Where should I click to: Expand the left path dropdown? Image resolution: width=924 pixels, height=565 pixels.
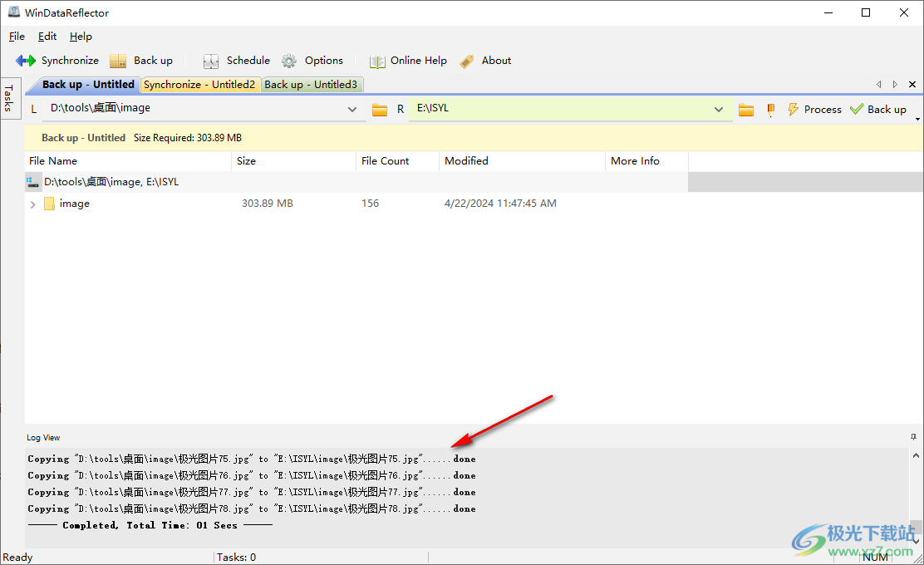click(351, 110)
